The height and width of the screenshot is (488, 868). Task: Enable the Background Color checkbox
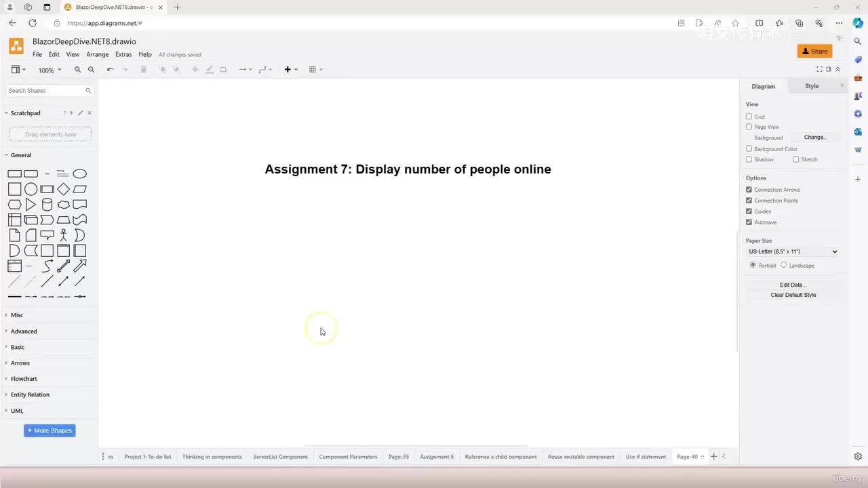[749, 148]
